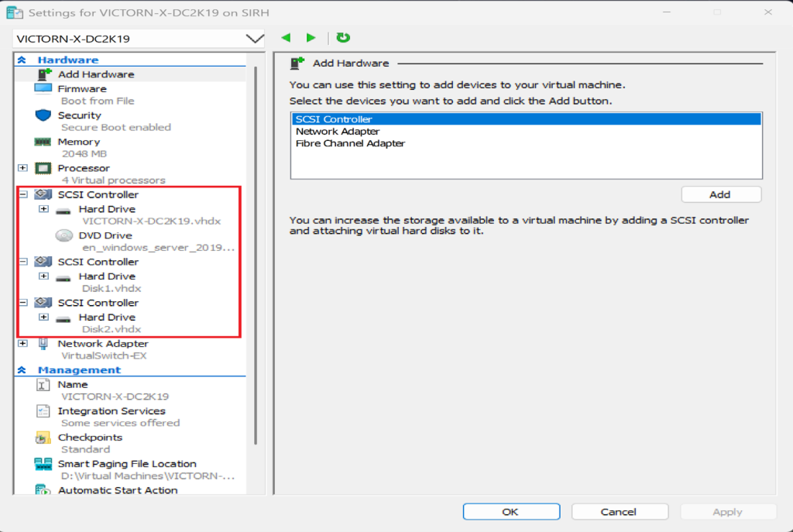Screen dimensions: 793x532
Task: Select the Firmware monitor icon
Action: coord(43,89)
